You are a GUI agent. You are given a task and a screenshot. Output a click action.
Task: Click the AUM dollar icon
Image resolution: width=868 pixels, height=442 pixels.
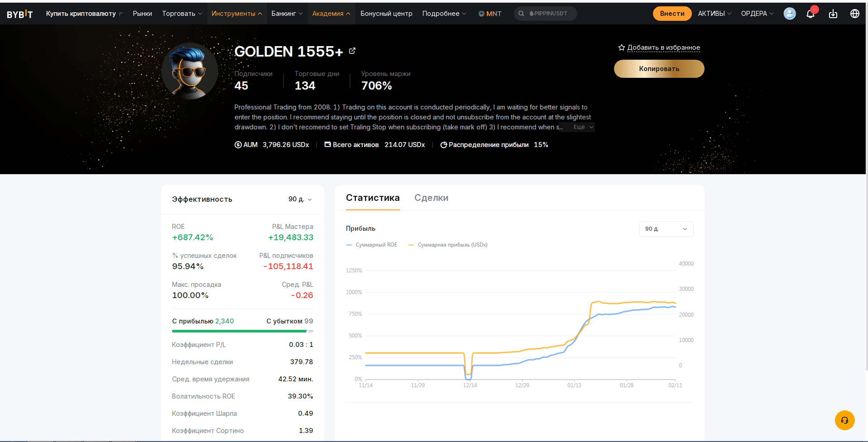[238, 145]
